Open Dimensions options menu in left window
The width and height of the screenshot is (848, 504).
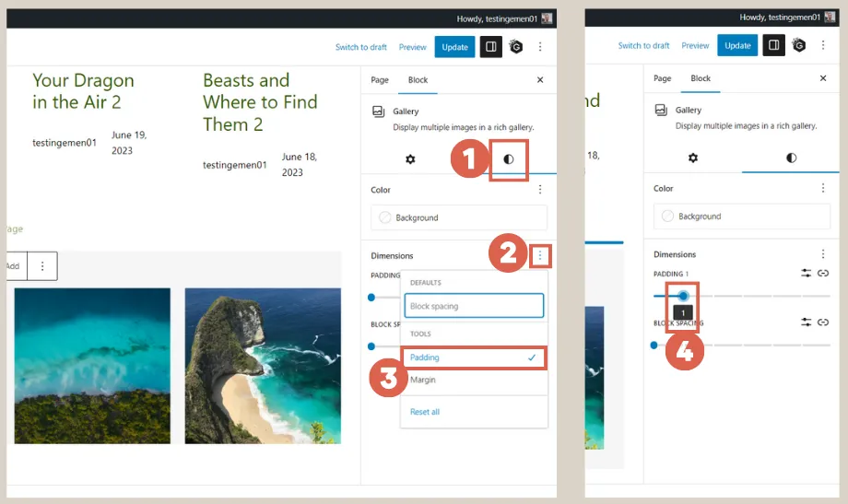[x=540, y=255]
